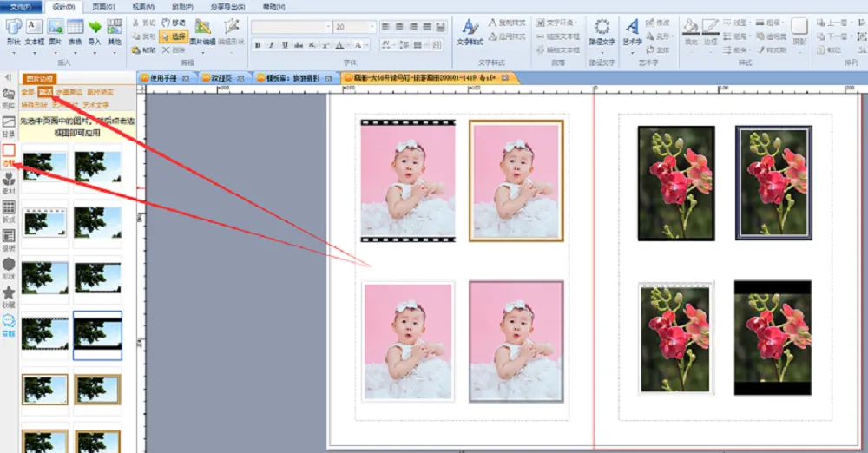
Task: Toggle italic text formatting
Action: coord(271,45)
